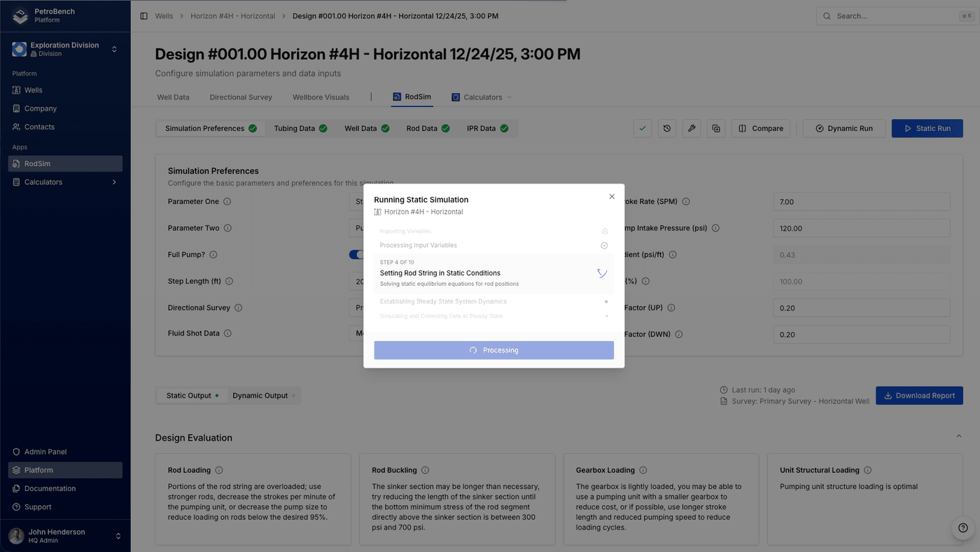Screen dimensions: 980x552
Task: Click the Stroke Rate SPM input field
Action: pyautogui.click(x=861, y=202)
